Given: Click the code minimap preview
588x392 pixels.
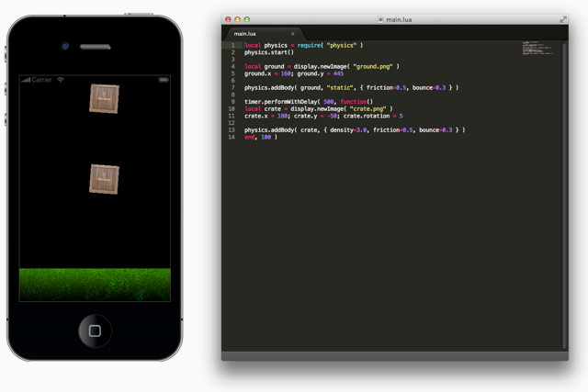Looking at the screenshot, I should pyautogui.click(x=538, y=47).
